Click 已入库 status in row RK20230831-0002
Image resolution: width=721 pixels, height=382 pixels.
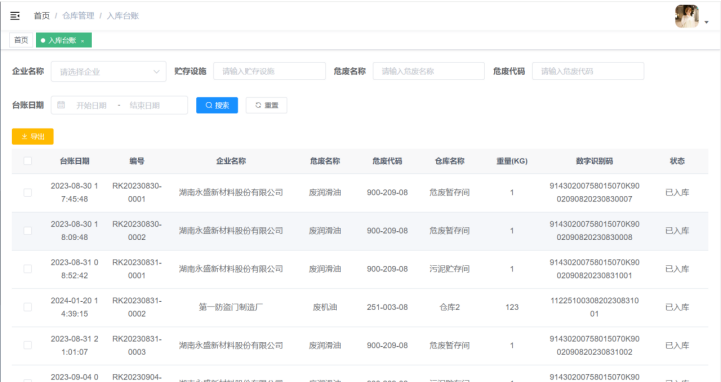pos(677,307)
